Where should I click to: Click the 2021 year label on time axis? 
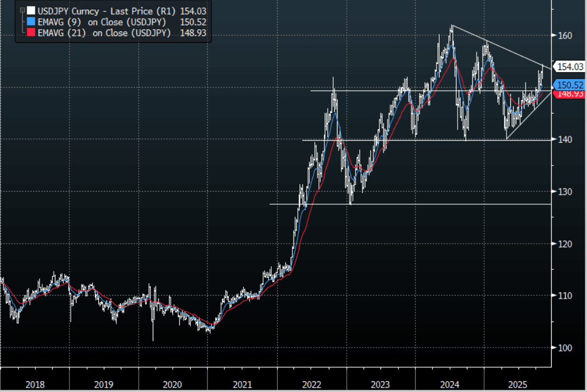(242, 384)
